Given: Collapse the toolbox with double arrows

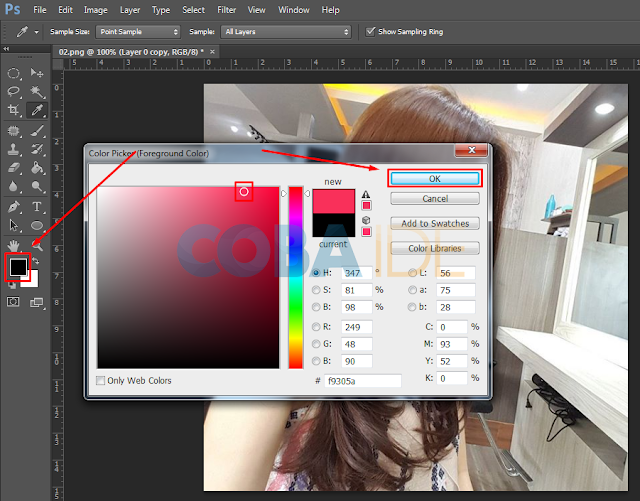Looking at the screenshot, I should pos(6,49).
